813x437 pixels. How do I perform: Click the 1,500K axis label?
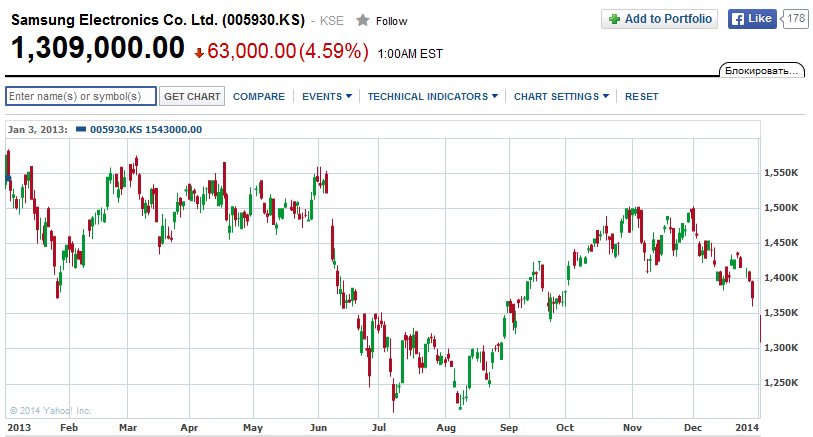coord(781,207)
